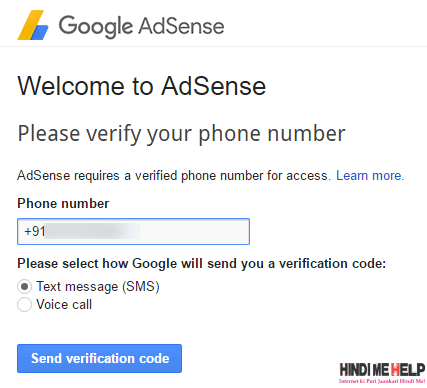The image size is (427, 388).
Task: Select the Text message (SMS) radio button
Action: point(24,287)
